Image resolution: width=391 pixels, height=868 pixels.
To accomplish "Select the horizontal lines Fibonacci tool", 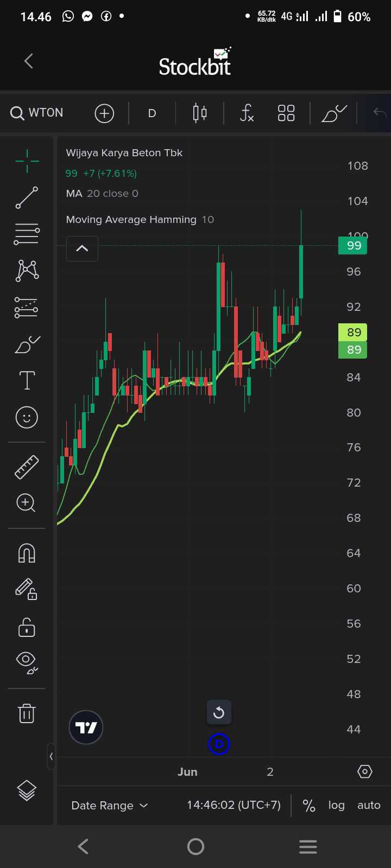I will [27, 234].
